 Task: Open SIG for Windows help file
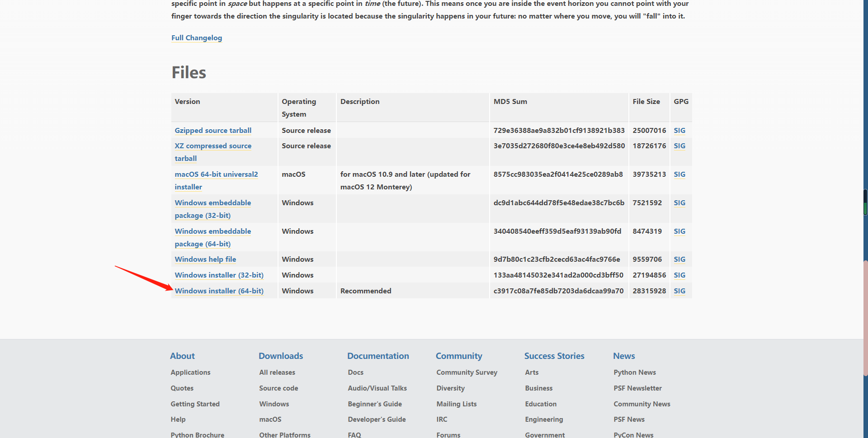pos(679,259)
